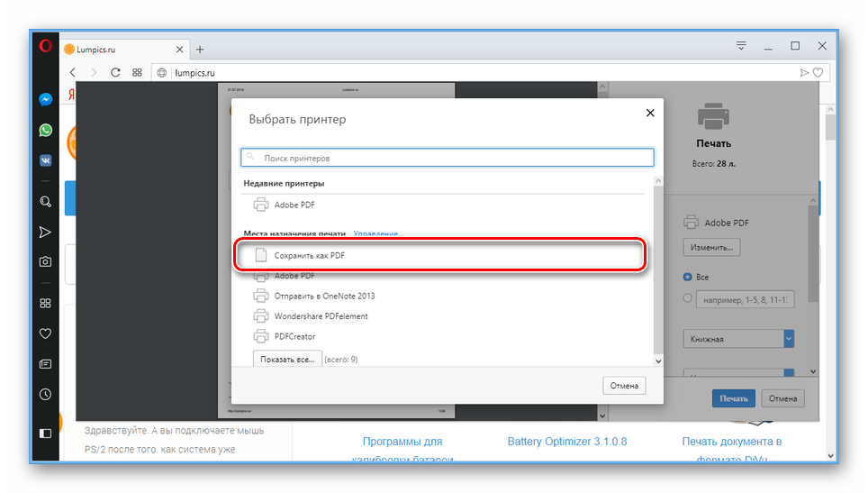
Task: Click Отмена in printer dialog
Action: [624, 386]
